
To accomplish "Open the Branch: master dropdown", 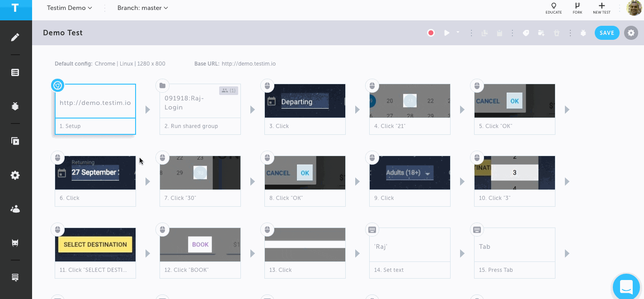I will tap(142, 8).
